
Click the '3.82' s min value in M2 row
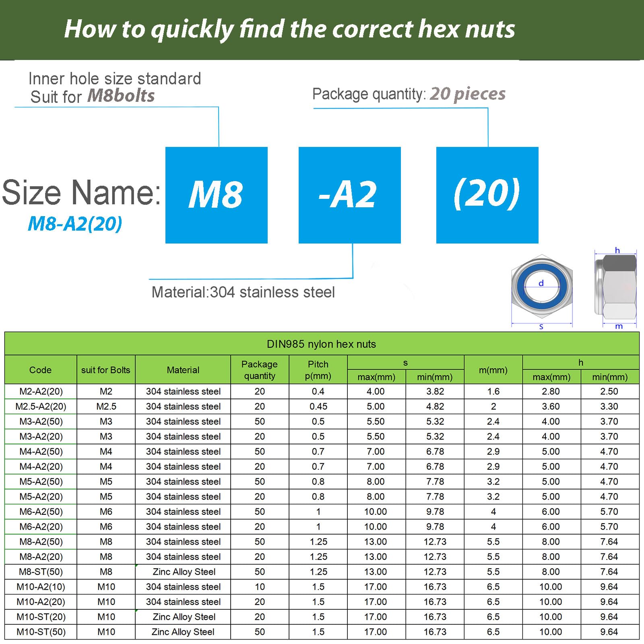coord(435,392)
